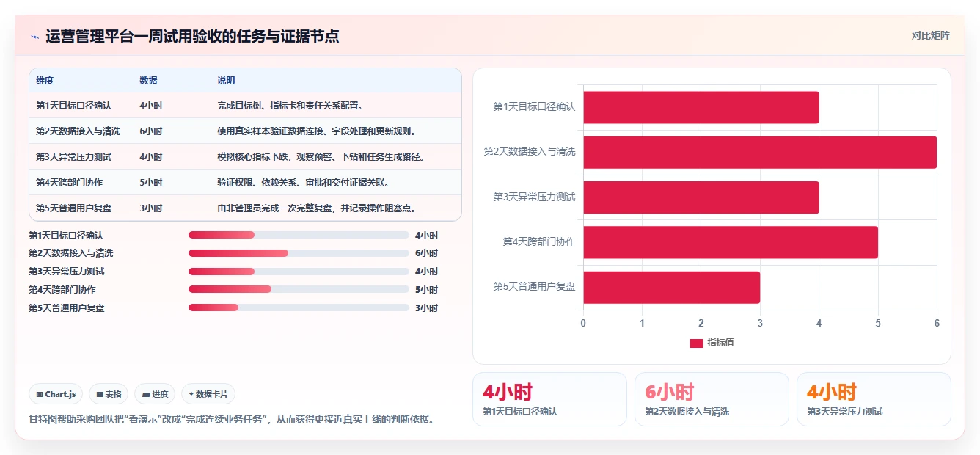980x455 pixels.
Task: Select the 数据卡片 chip
Action: tap(208, 394)
